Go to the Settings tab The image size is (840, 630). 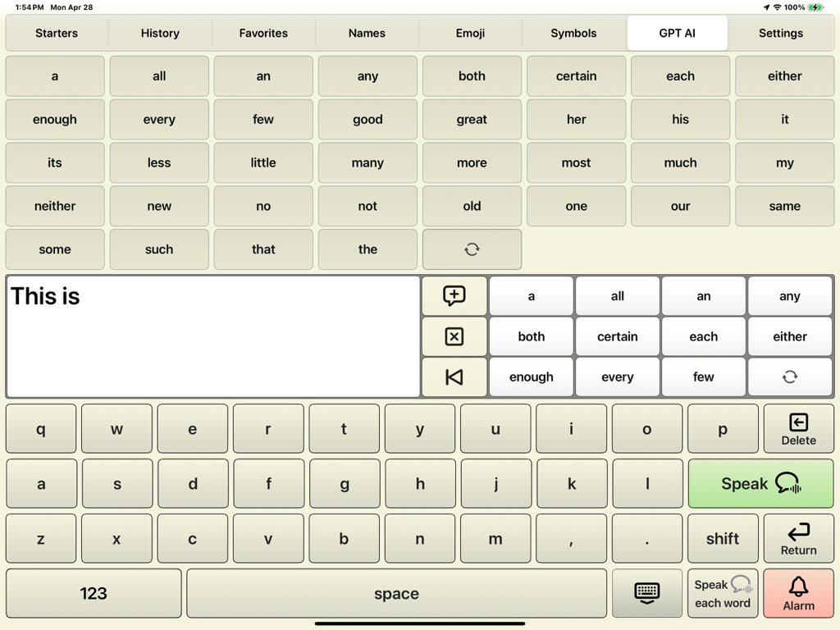point(780,34)
